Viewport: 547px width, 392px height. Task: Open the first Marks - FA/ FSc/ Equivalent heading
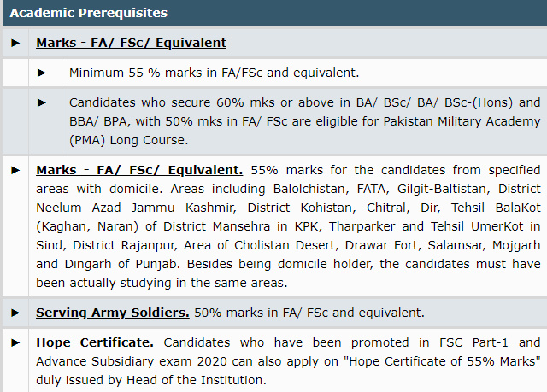tap(131, 43)
